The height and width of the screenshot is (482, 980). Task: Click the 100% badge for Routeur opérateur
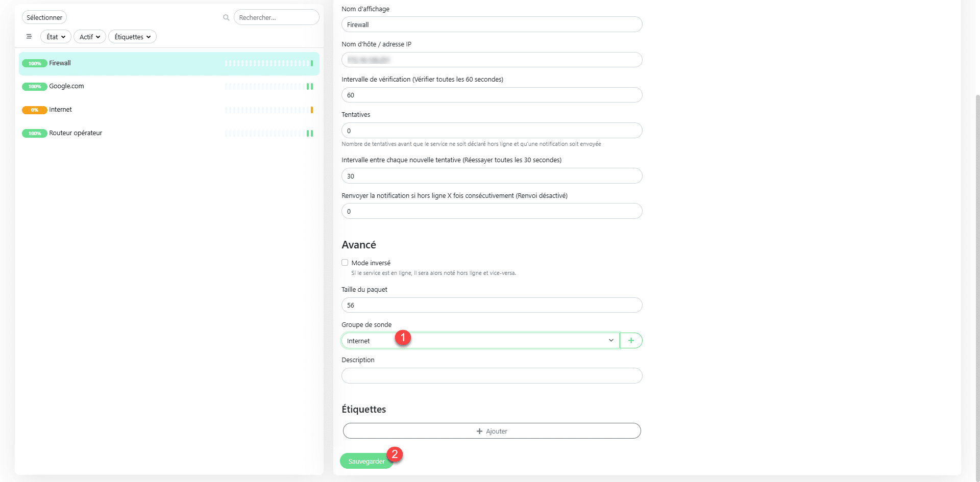34,134
